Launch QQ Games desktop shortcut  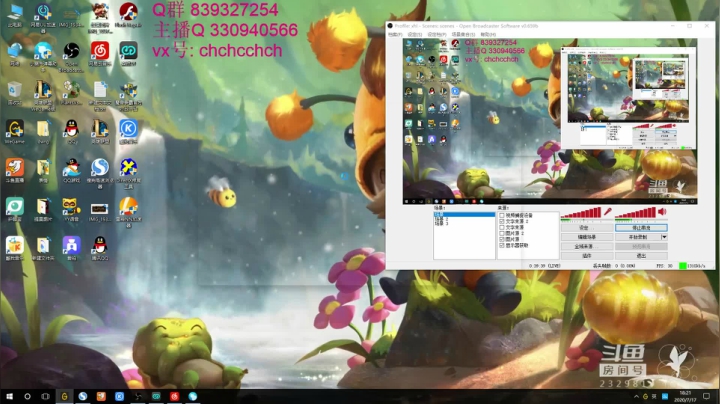(x=71, y=171)
